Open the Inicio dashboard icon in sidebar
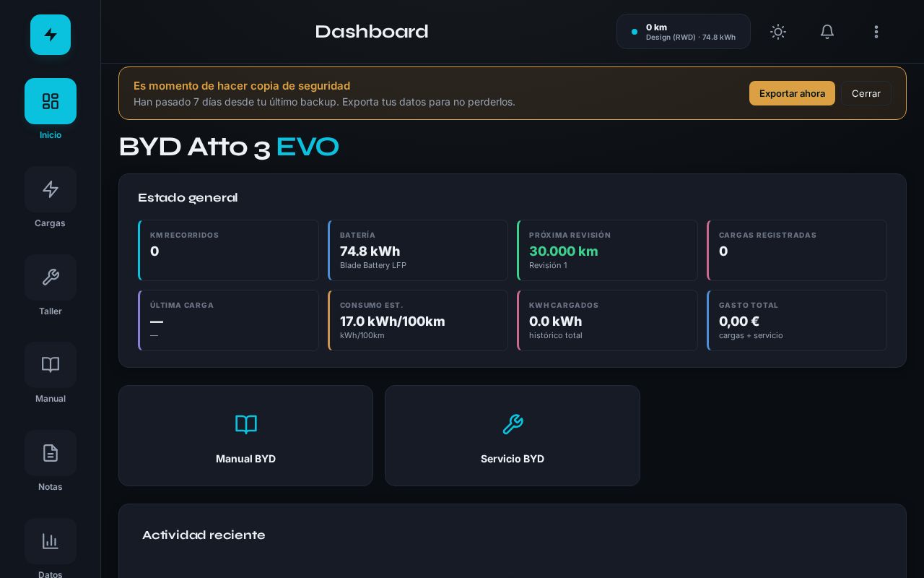924x578 pixels. pyautogui.click(x=51, y=101)
